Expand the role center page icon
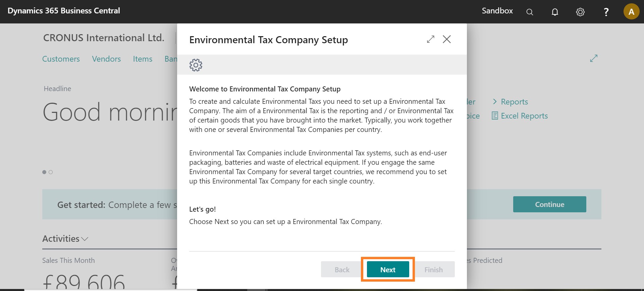 click(594, 58)
